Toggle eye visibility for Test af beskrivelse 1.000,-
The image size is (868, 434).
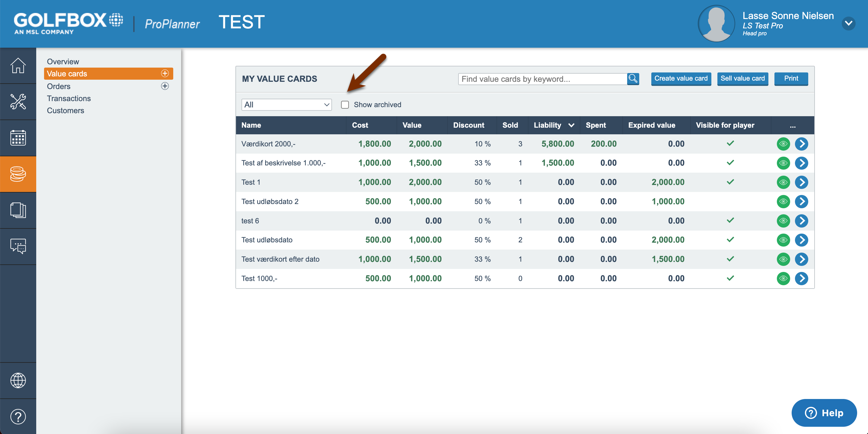pos(783,163)
